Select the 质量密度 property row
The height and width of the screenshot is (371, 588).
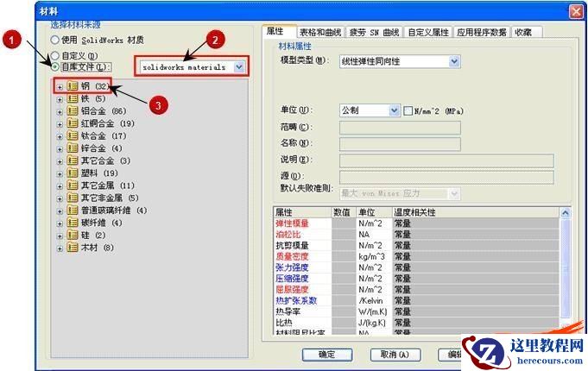pos(417,256)
